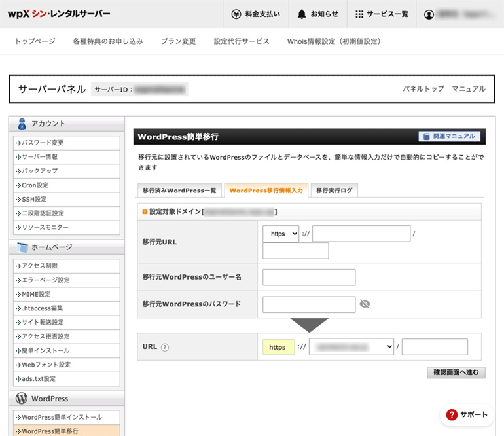Open the services grid icon
The image size is (504, 436).
[359, 14]
